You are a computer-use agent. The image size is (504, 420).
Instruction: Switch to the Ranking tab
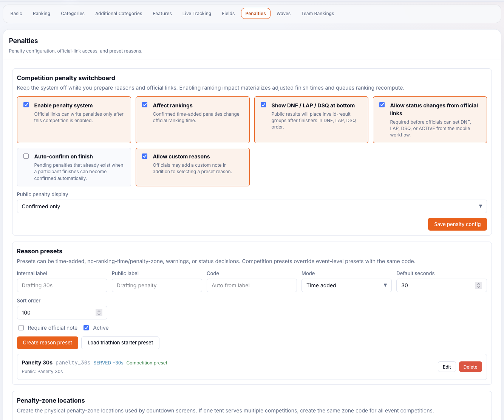click(42, 14)
